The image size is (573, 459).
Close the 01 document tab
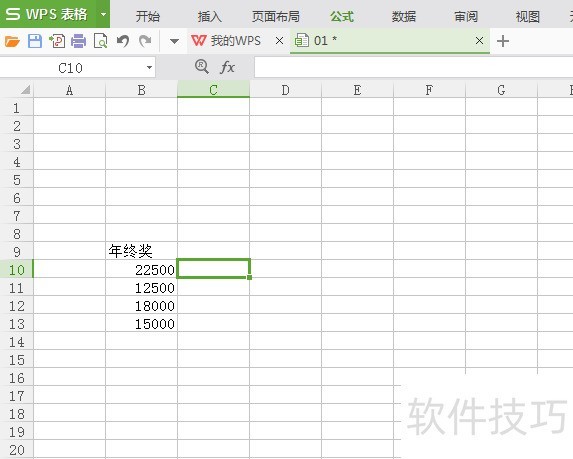(x=479, y=41)
